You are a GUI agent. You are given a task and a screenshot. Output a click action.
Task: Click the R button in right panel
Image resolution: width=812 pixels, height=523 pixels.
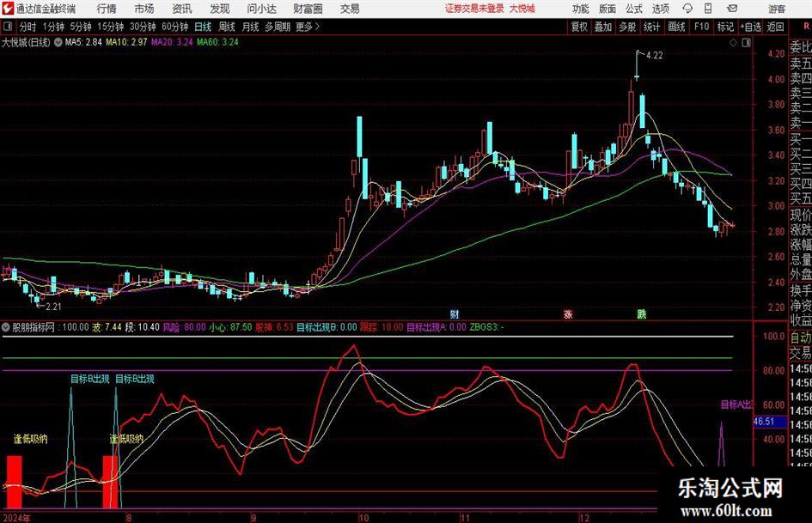(806, 27)
